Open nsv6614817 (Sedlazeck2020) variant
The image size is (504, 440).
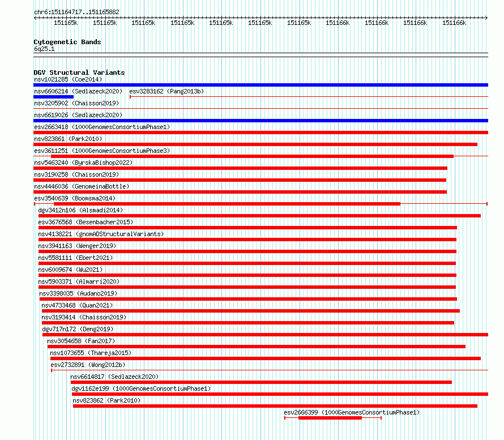114,377
